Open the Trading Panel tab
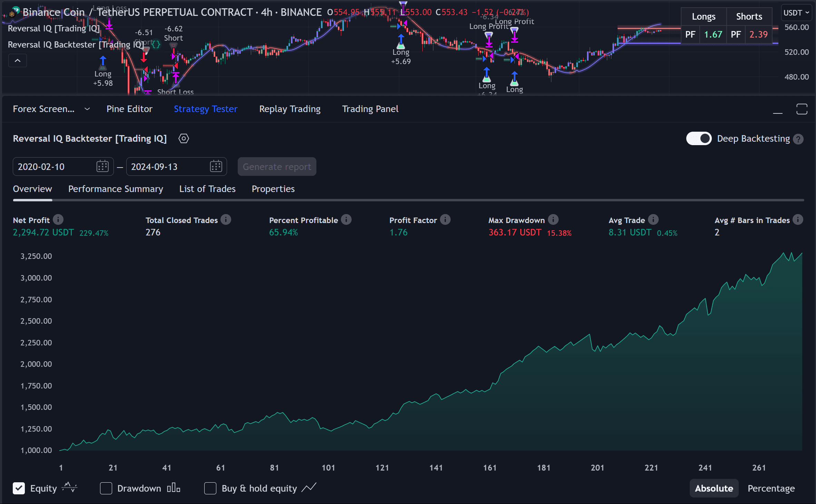The width and height of the screenshot is (816, 504). pyautogui.click(x=370, y=109)
